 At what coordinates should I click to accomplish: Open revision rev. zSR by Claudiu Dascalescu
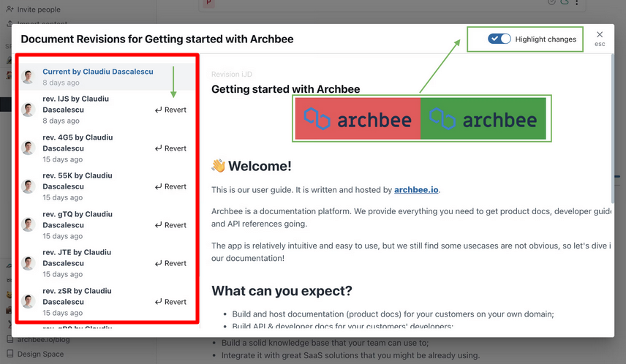click(x=78, y=296)
